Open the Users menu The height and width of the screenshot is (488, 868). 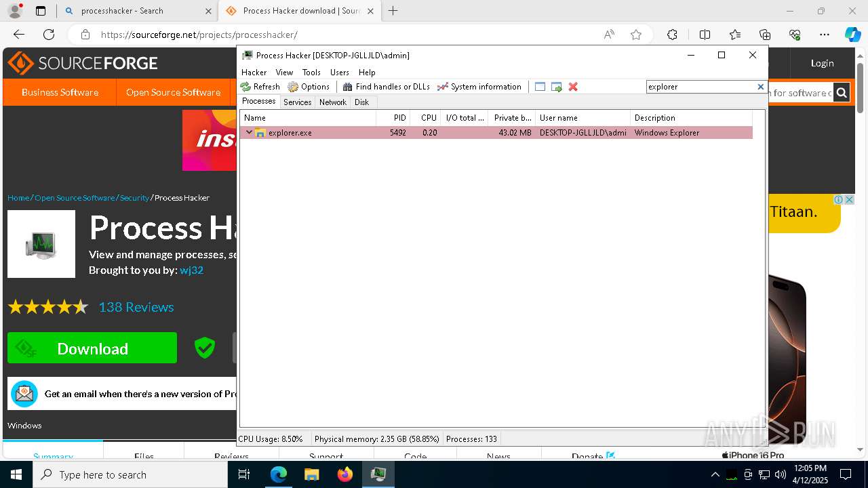(x=340, y=73)
